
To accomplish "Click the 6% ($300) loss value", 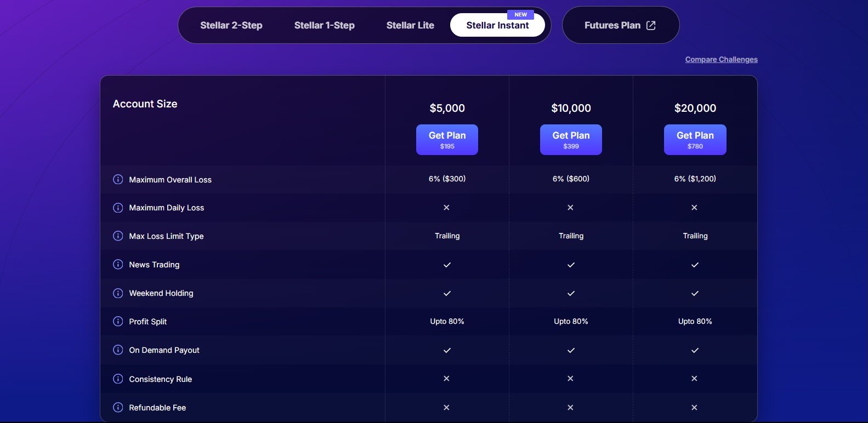I will point(447,179).
